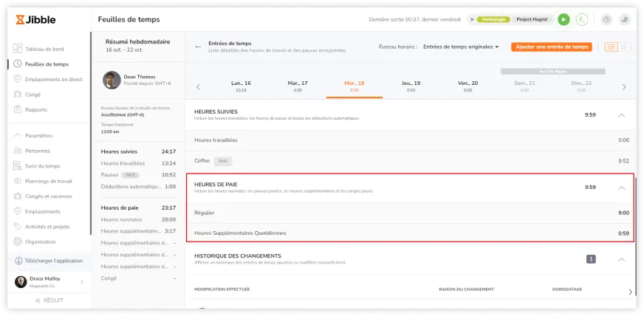Click the Jibble logo
The height and width of the screenshot is (316, 644).
point(35,19)
